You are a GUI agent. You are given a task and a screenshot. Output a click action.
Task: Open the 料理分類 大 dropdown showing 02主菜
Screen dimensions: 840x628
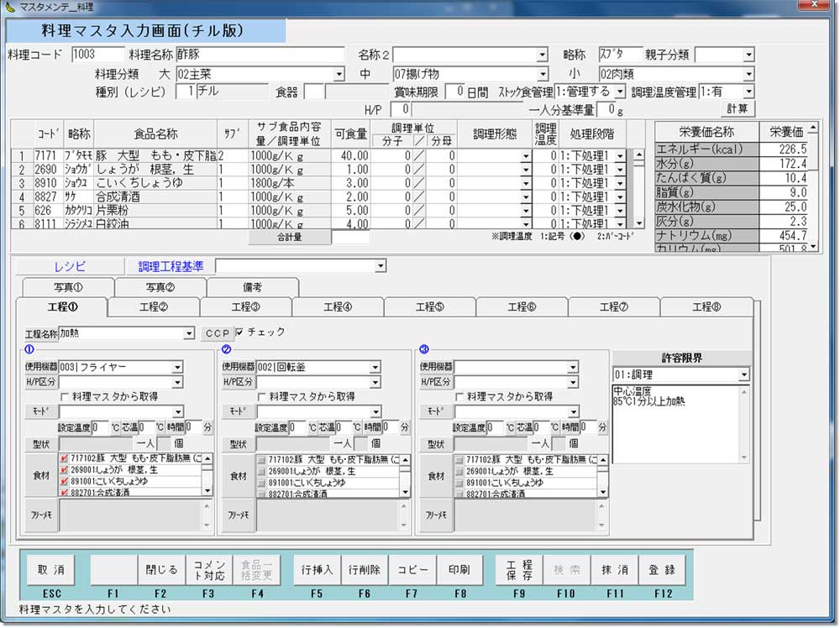click(339, 74)
